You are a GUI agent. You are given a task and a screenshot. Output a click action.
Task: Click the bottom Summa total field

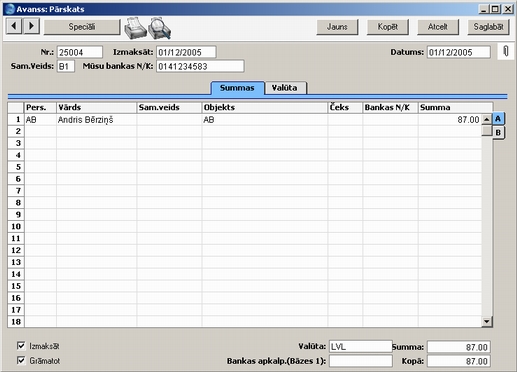[459, 347]
